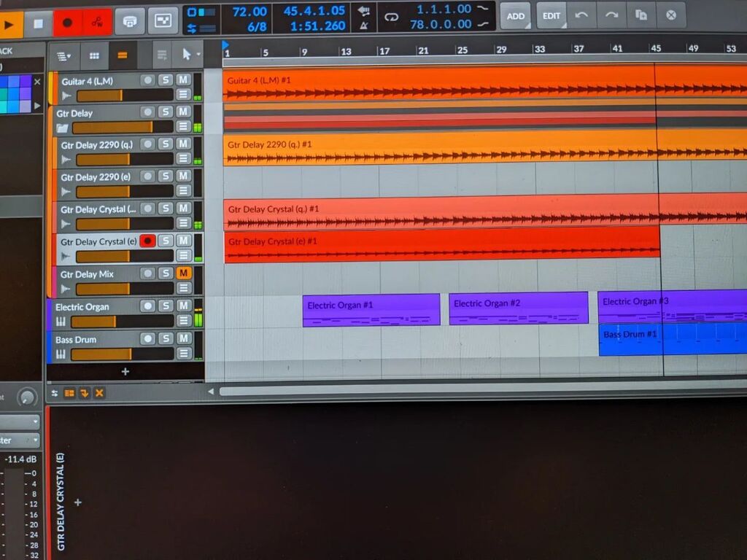Click loop start value 1.1.1.00
This screenshot has height=560, width=747.
(x=444, y=9)
